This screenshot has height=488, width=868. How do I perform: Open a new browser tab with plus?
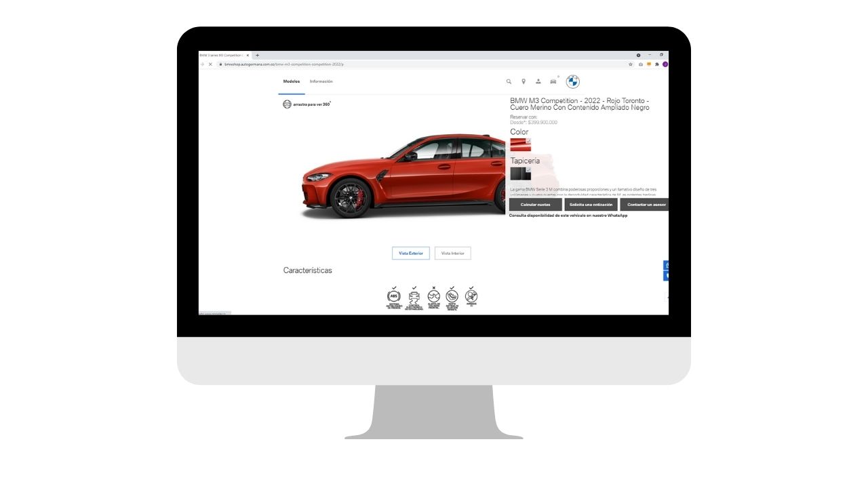point(257,56)
